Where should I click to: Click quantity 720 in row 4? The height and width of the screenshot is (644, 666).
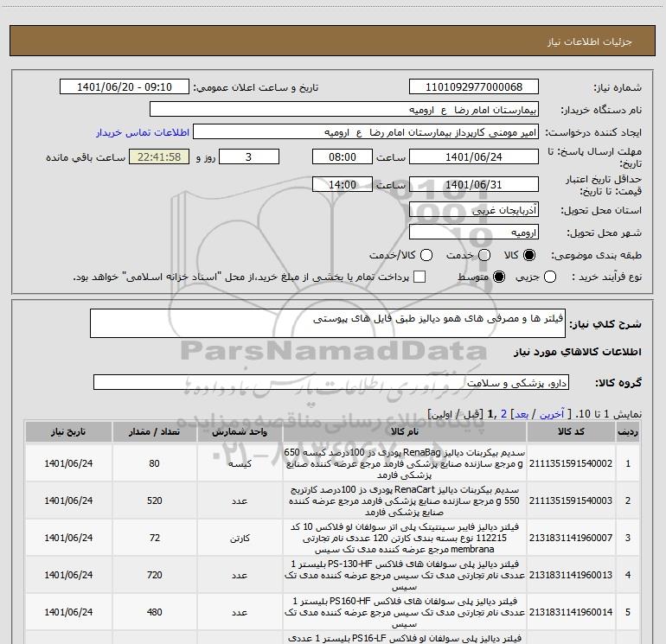pyautogui.click(x=155, y=575)
